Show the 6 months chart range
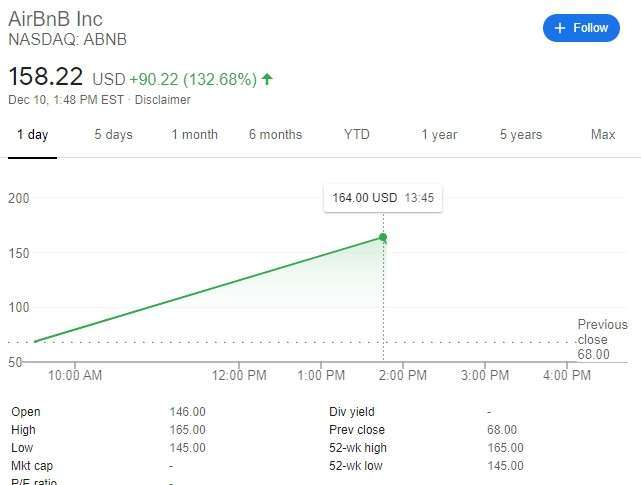This screenshot has width=641, height=485. (275, 135)
